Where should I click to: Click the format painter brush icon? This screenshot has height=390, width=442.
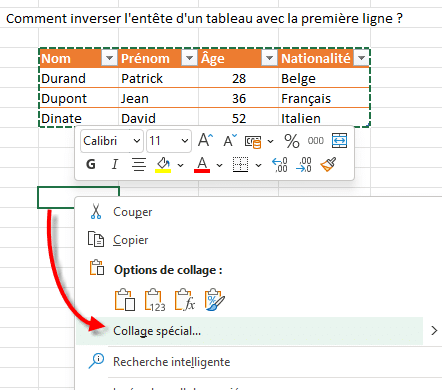(328, 164)
